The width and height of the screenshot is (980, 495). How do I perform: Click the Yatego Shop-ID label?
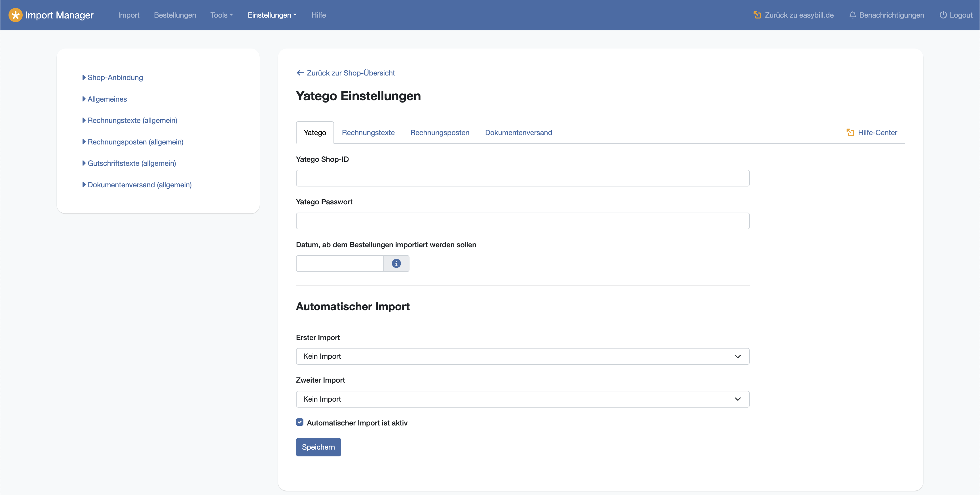point(322,159)
